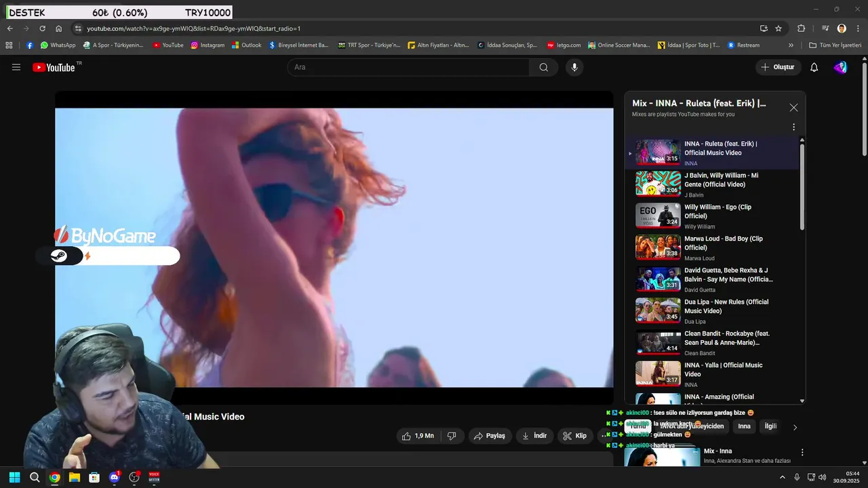Open the YouTube account avatar menu

coord(840,67)
